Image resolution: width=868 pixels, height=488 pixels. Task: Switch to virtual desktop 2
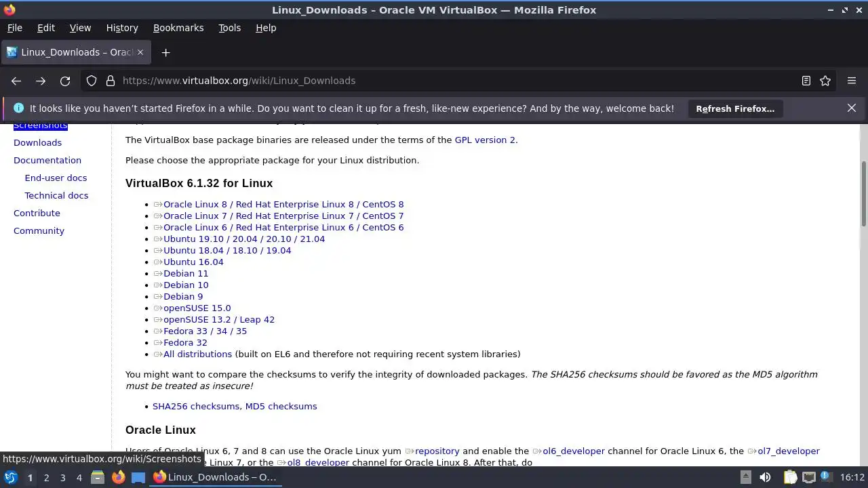[x=46, y=478]
